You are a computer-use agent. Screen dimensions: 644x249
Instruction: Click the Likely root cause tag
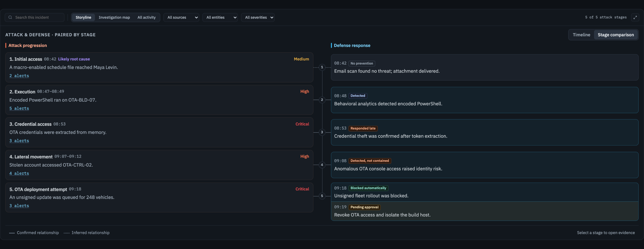coord(74,59)
